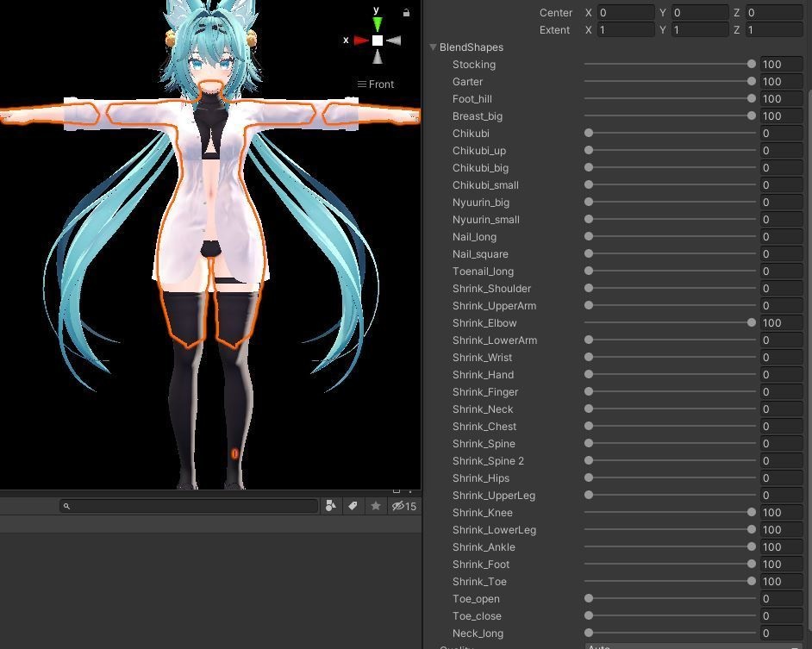Toggle the scene gizmo lock icon
812x649 pixels.
pos(407,12)
